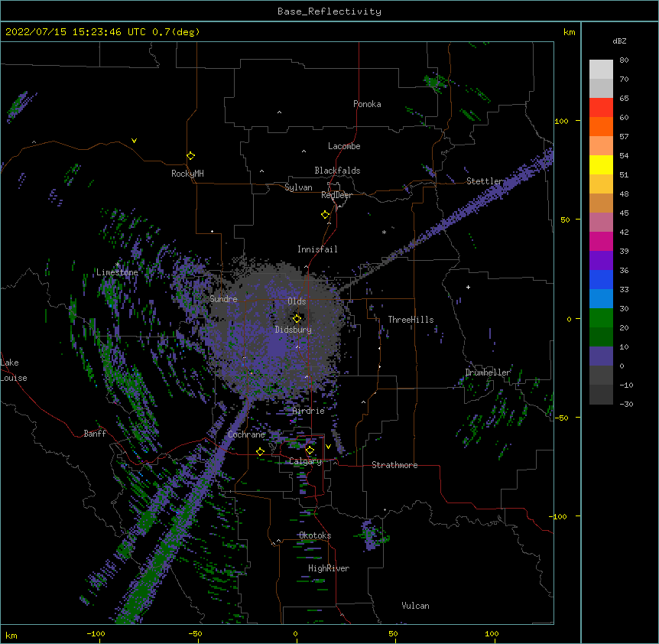Click the yellow V marker near Calgary
This screenshot has height=644, width=659.
pyautogui.click(x=328, y=447)
